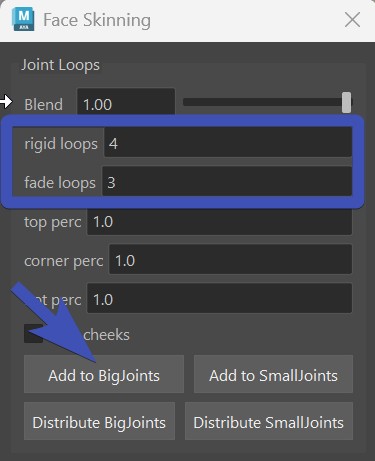Click the middle of the Blend slider track
The image size is (375, 461).
coord(267,102)
